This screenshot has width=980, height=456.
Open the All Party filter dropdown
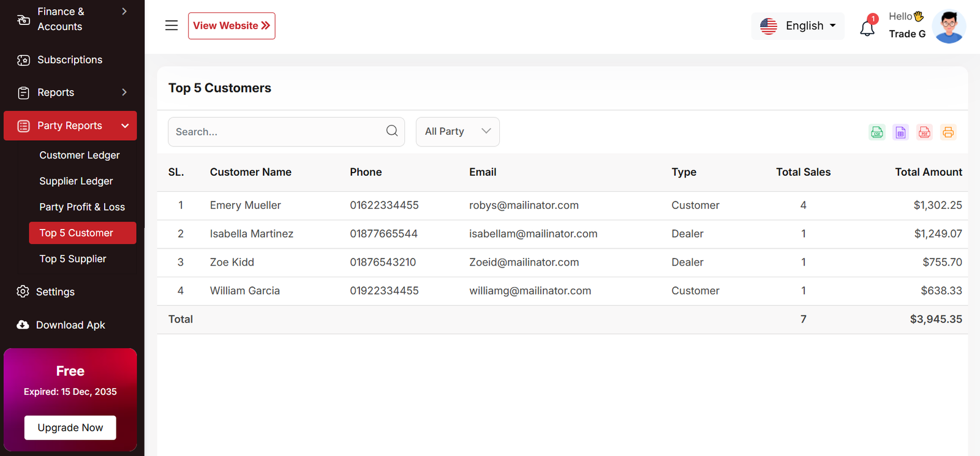point(458,132)
